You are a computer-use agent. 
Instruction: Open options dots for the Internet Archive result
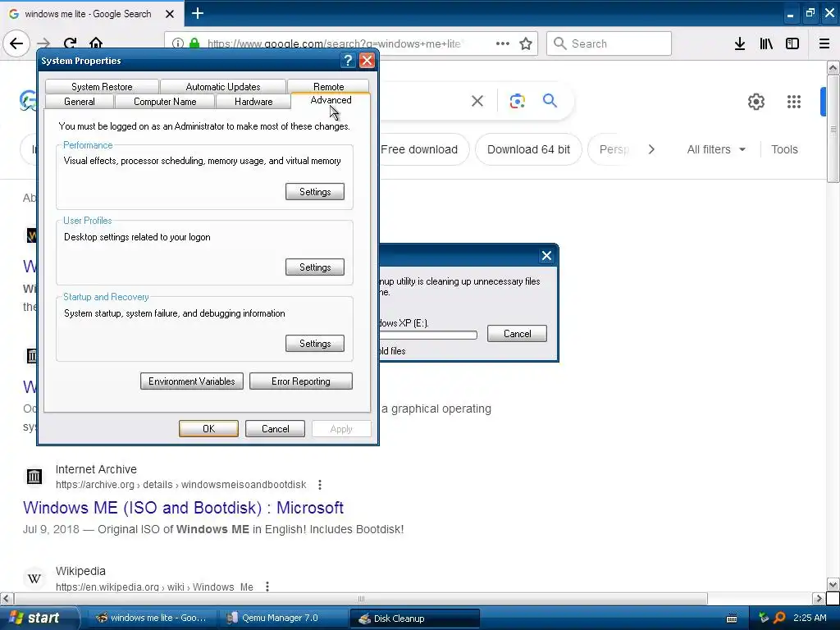click(320, 485)
